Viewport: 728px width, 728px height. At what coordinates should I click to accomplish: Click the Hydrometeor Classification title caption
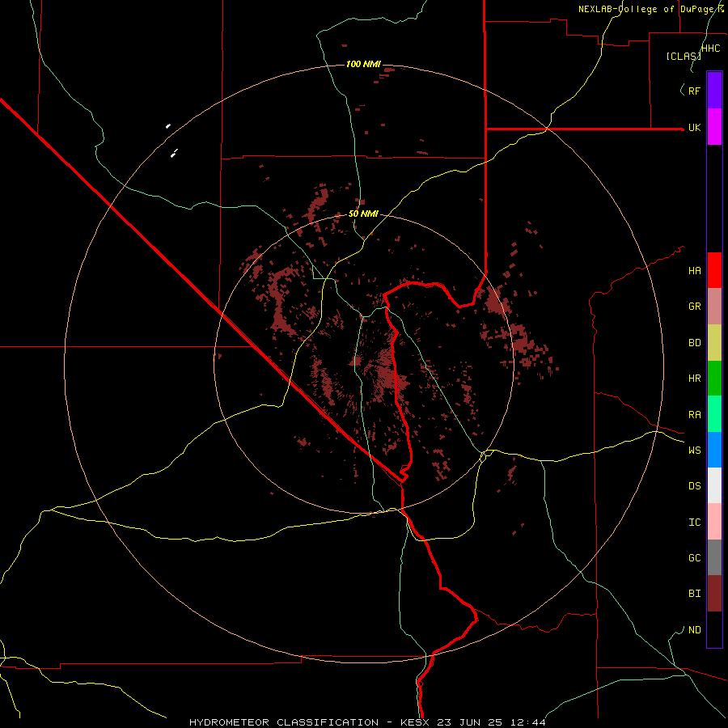pos(284,722)
